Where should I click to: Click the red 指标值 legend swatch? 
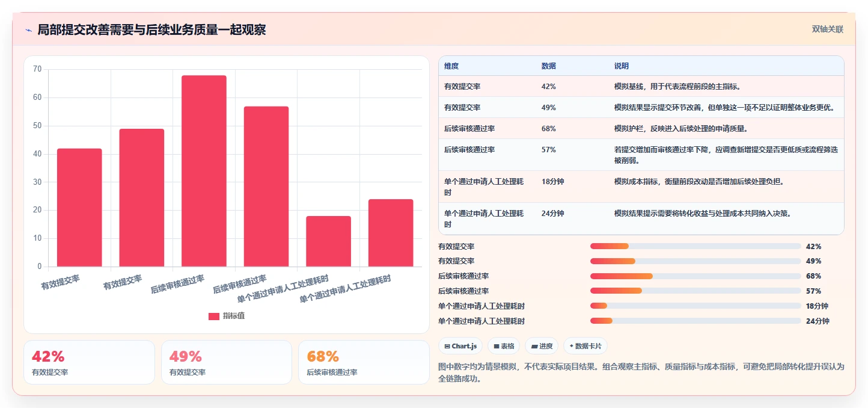coord(214,317)
